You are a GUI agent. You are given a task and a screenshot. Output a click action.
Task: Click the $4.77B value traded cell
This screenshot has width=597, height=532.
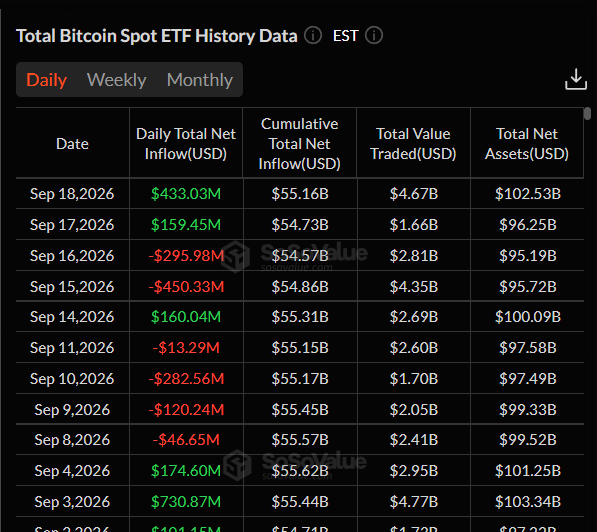click(413, 502)
